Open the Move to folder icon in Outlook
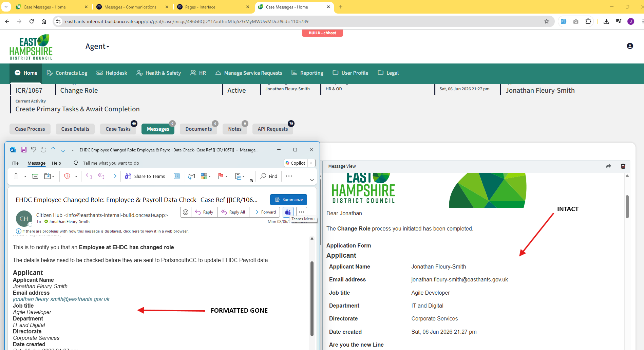This screenshot has height=350, width=644. (48, 176)
